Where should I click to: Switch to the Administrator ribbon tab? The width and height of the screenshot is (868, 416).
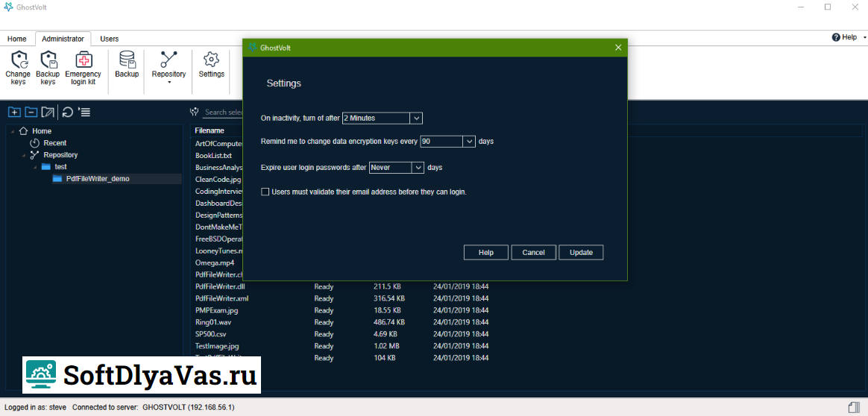(x=63, y=39)
